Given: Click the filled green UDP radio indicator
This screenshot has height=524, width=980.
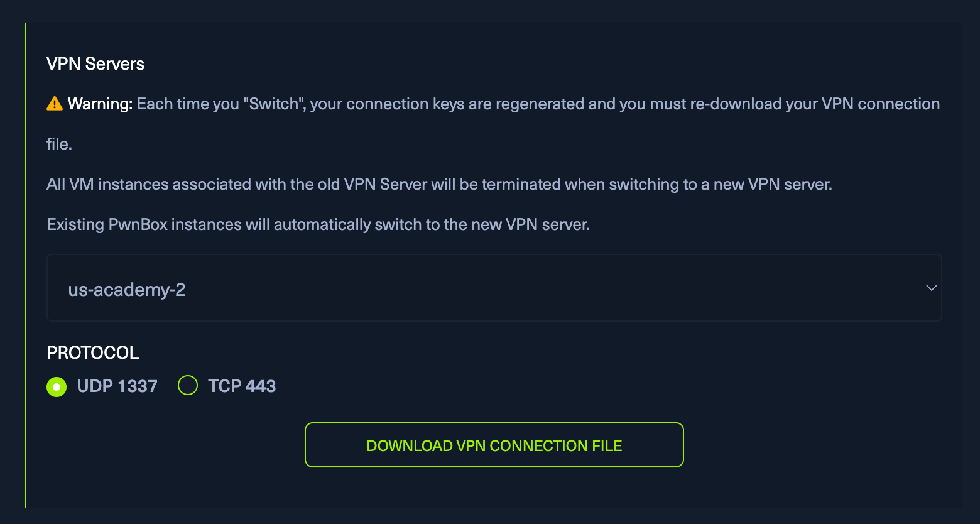Looking at the screenshot, I should pyautogui.click(x=56, y=386).
